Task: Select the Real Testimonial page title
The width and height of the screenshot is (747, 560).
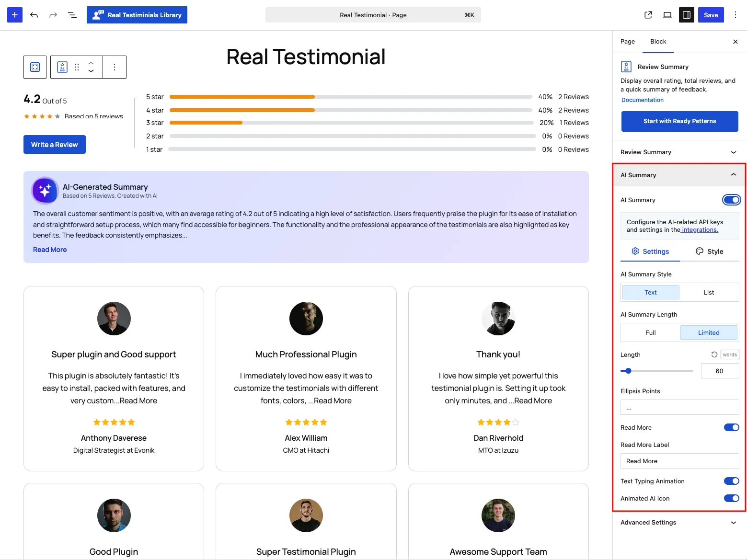Action: click(306, 57)
